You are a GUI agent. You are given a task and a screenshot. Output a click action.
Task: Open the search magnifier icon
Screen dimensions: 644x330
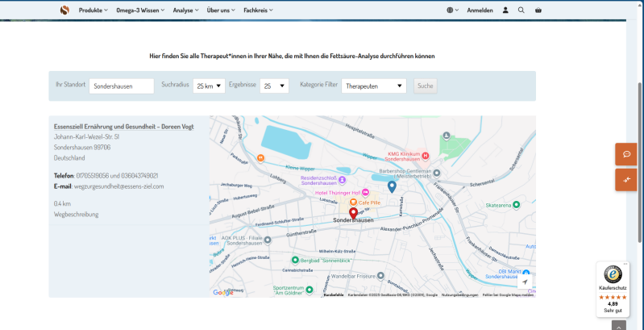click(521, 10)
